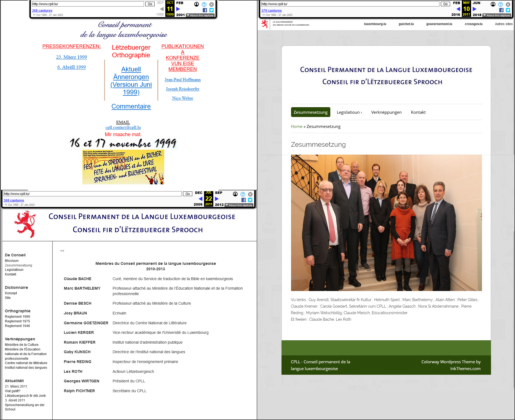The image size is (515, 420).
Task: Go to next capture arrow beside JUL 22 2011
Action: [x=217, y=199]
